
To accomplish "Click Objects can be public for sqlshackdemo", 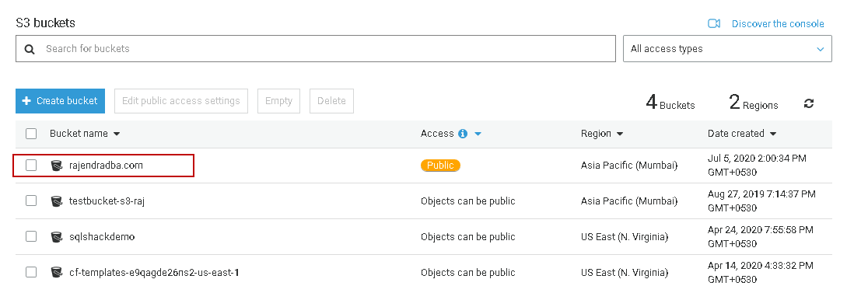I will pyautogui.click(x=467, y=237).
